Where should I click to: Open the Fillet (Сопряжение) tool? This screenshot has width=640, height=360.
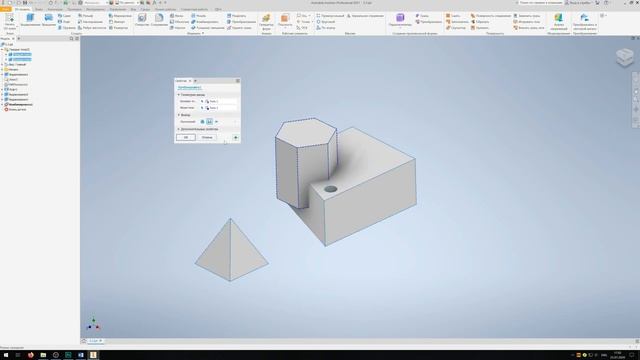pos(159,20)
